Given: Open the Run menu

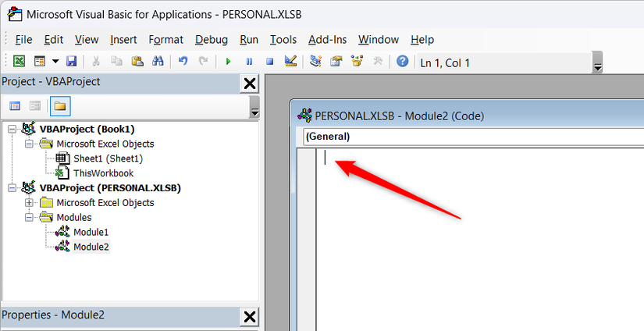Looking at the screenshot, I should (249, 40).
